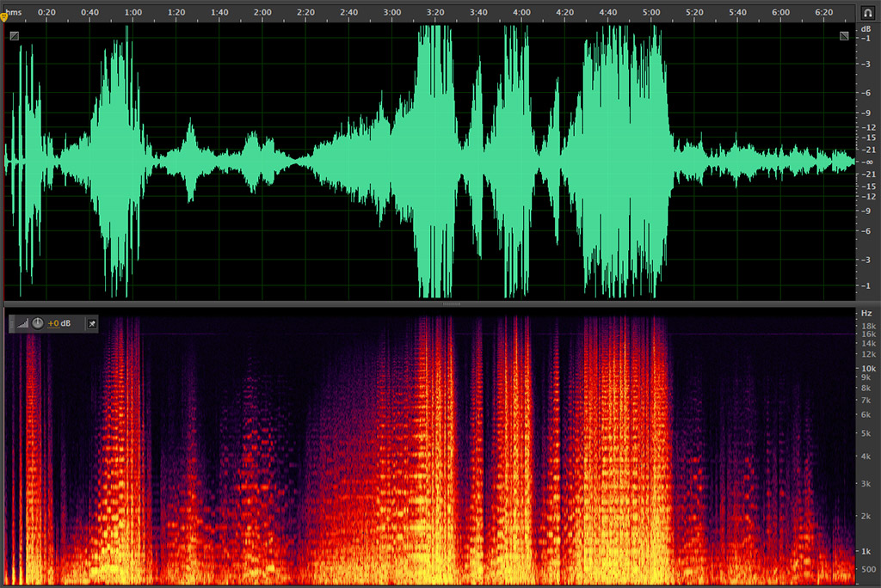Click the HUD volume ramp icon
Viewport: 881px width, 588px height.
click(x=22, y=323)
